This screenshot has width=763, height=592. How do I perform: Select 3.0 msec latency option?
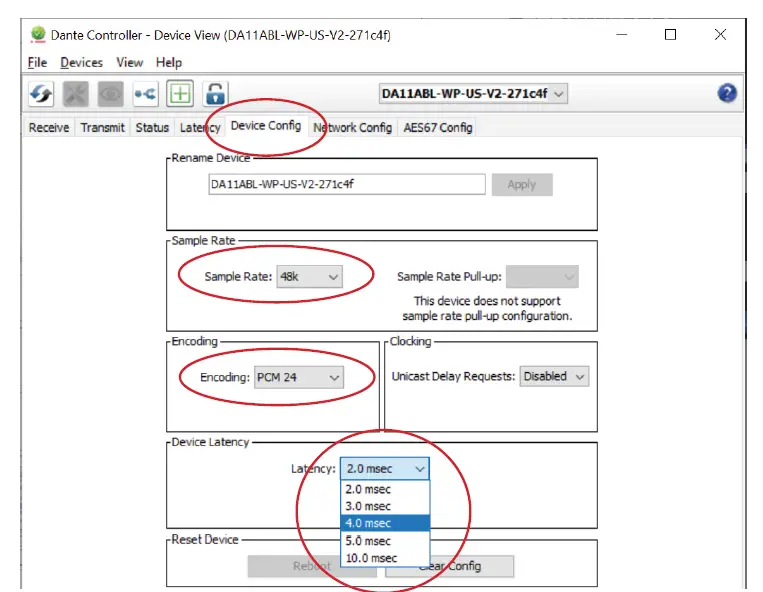tap(385, 506)
